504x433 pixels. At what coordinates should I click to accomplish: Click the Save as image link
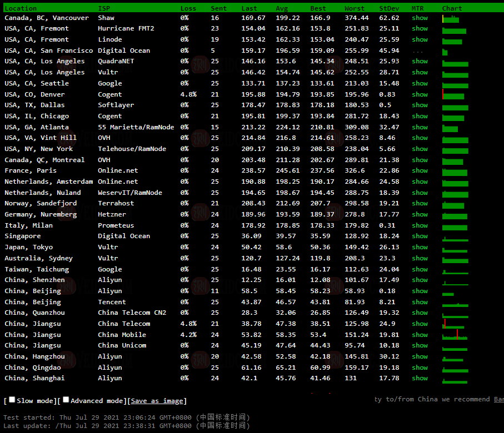click(x=156, y=401)
